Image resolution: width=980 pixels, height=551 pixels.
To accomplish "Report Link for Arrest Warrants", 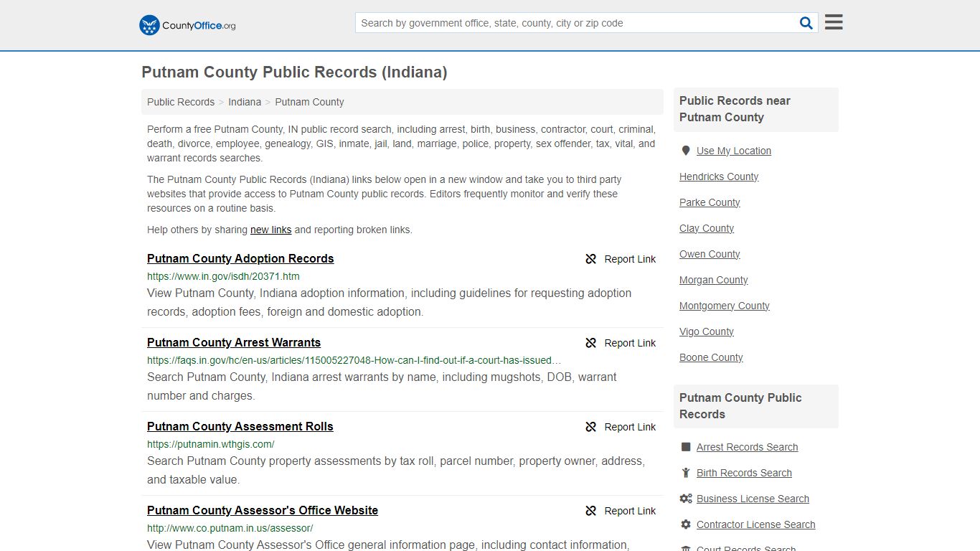I will tap(630, 343).
